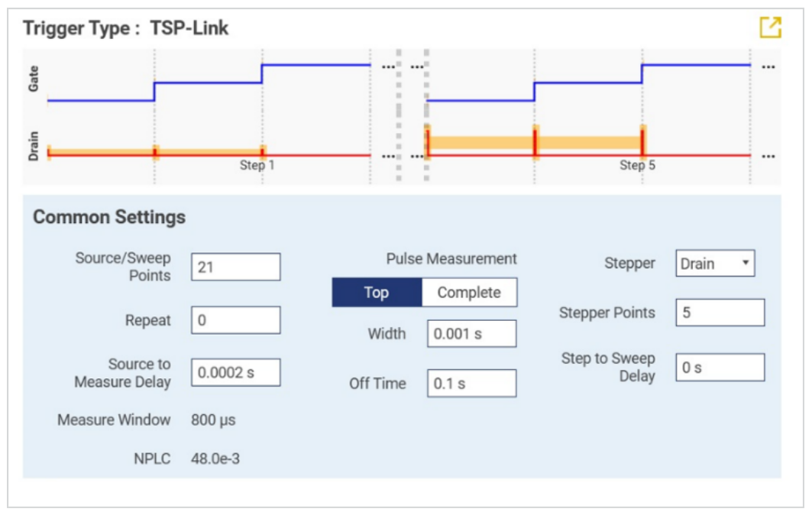Click the Common Settings heading
Image resolution: width=812 pixels, height=512 pixels.
(109, 217)
